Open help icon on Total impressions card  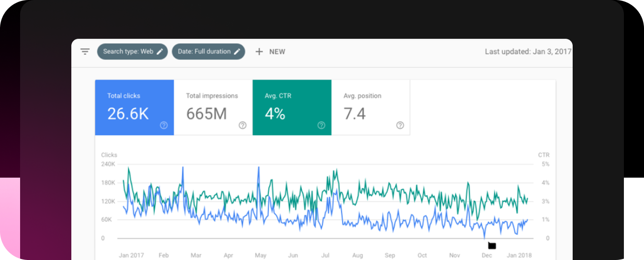point(243,125)
